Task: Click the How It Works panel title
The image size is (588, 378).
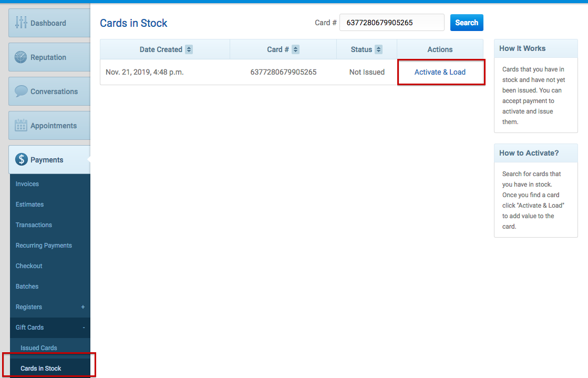Action: coord(522,48)
